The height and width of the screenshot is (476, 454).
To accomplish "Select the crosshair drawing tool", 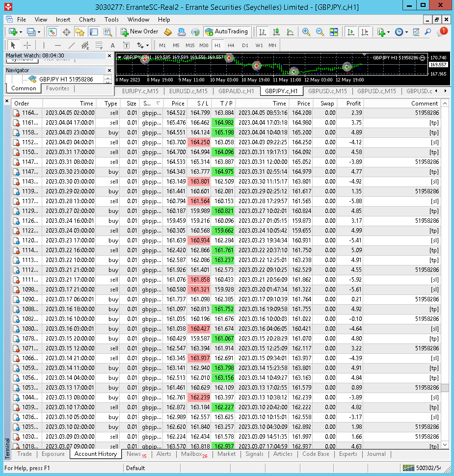I will (27, 45).
